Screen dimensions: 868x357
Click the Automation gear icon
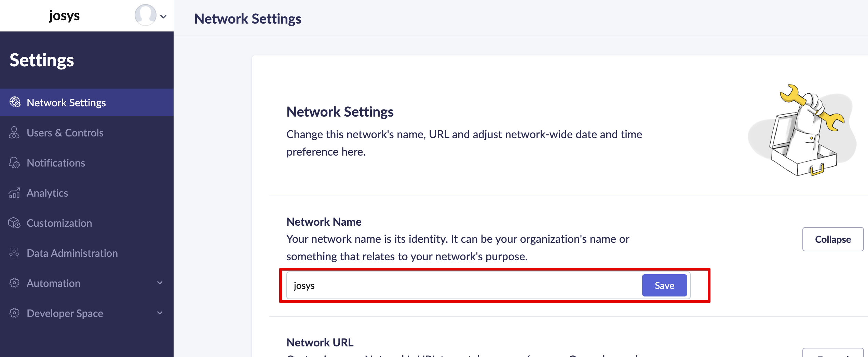(14, 283)
